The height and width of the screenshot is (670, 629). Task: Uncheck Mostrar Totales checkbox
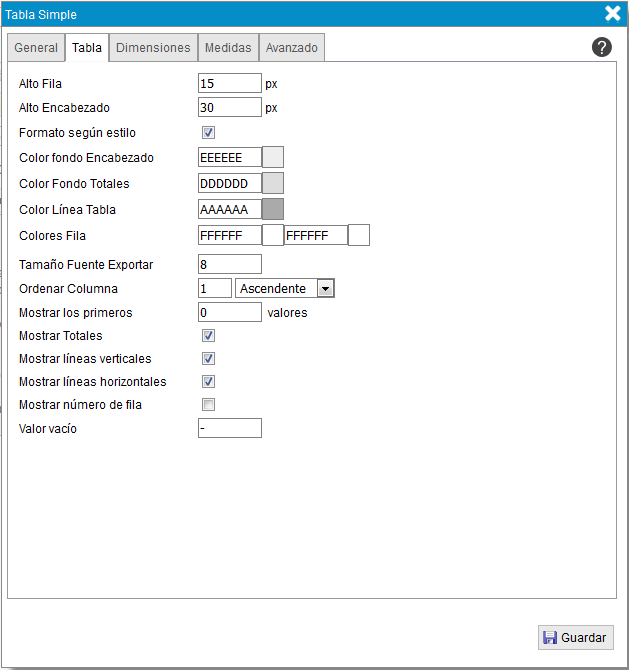[209, 336]
